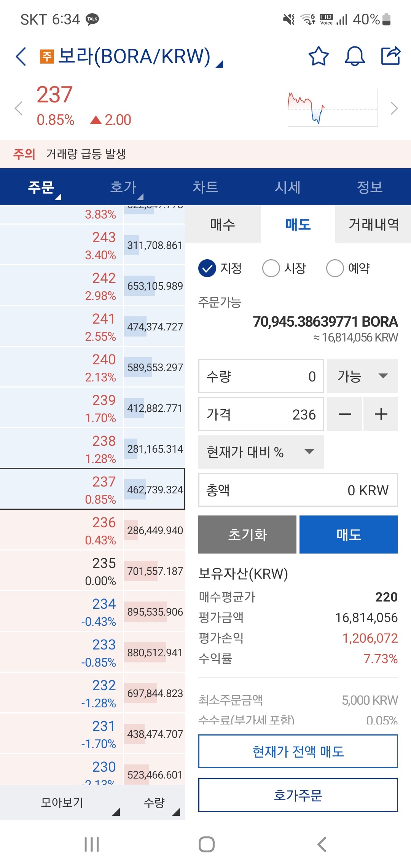Increase price with plus button
The image size is (411, 868).
[381, 414]
